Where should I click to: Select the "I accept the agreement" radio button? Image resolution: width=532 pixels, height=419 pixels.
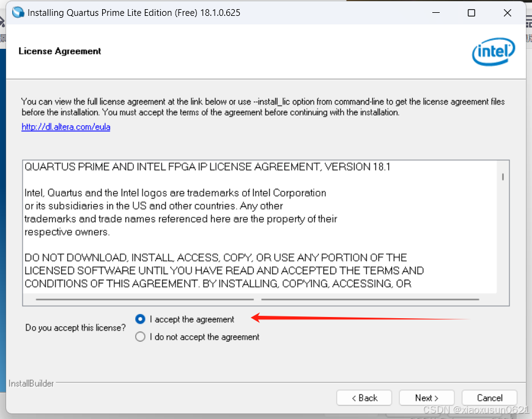coord(140,319)
